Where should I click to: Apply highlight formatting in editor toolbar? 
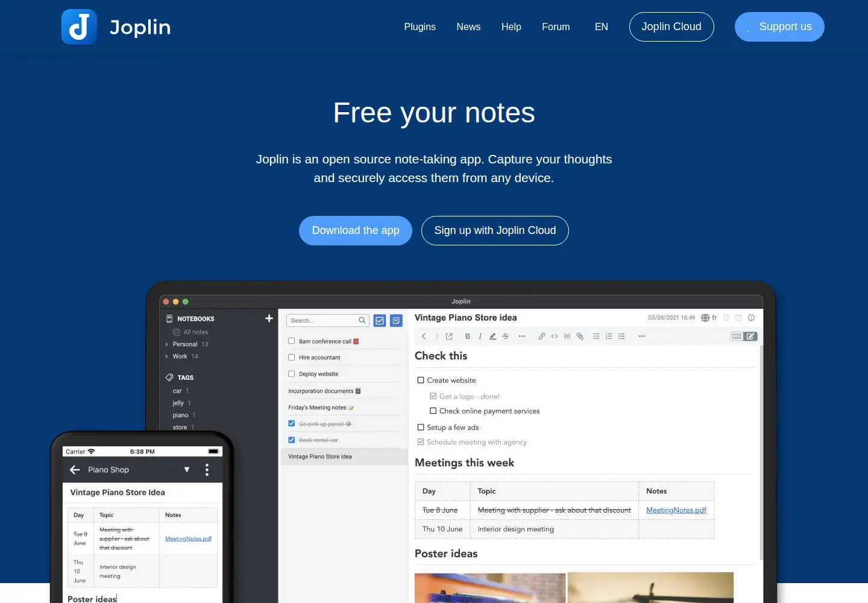click(x=492, y=336)
